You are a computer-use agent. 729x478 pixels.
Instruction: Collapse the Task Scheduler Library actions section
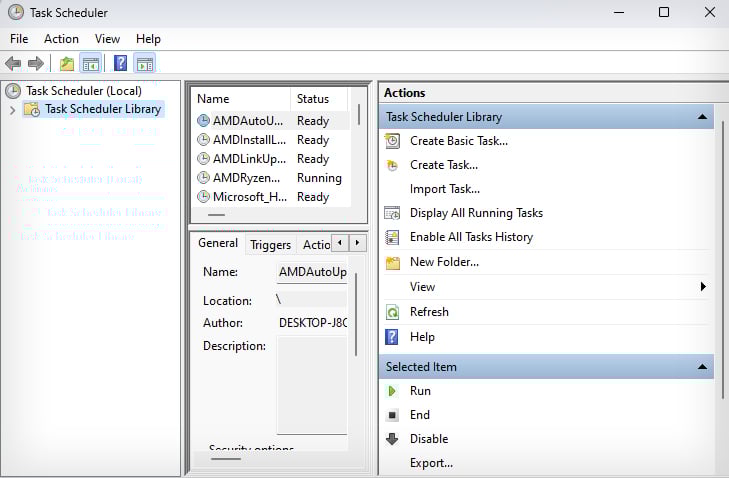(702, 117)
